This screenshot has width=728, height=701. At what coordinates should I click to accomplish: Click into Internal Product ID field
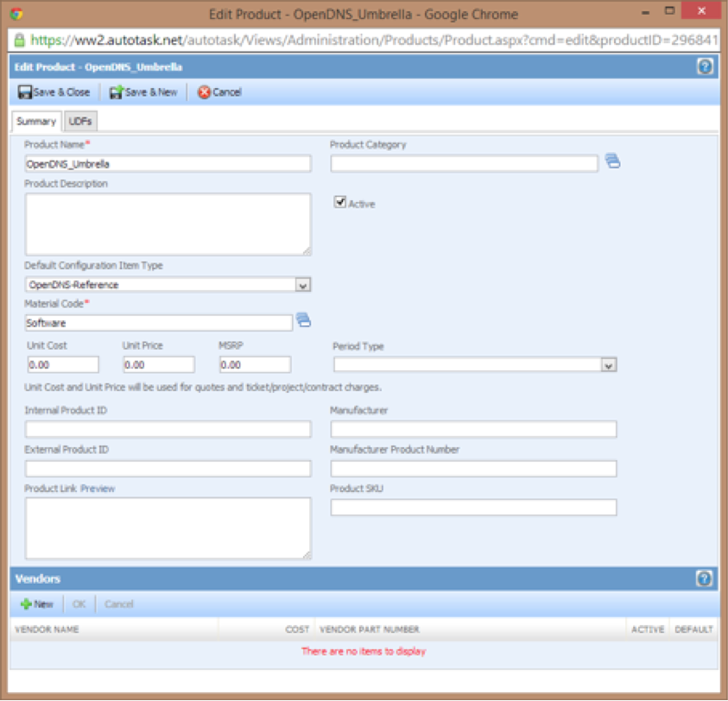point(168,429)
